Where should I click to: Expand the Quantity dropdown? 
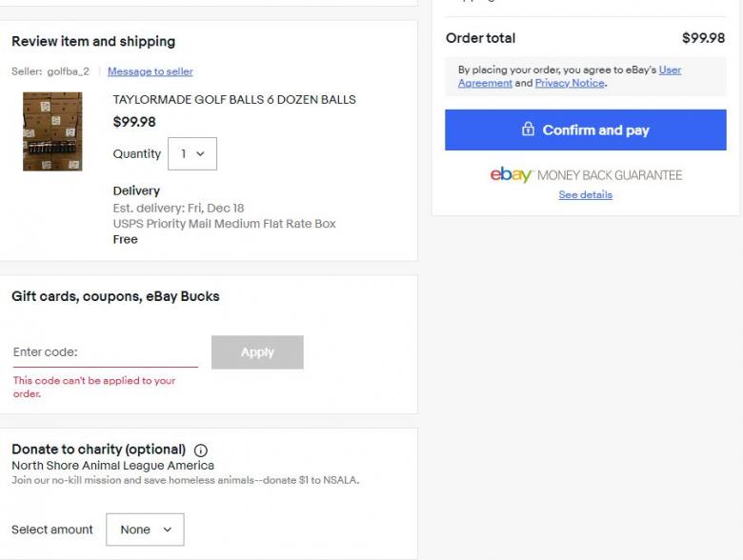coord(192,154)
